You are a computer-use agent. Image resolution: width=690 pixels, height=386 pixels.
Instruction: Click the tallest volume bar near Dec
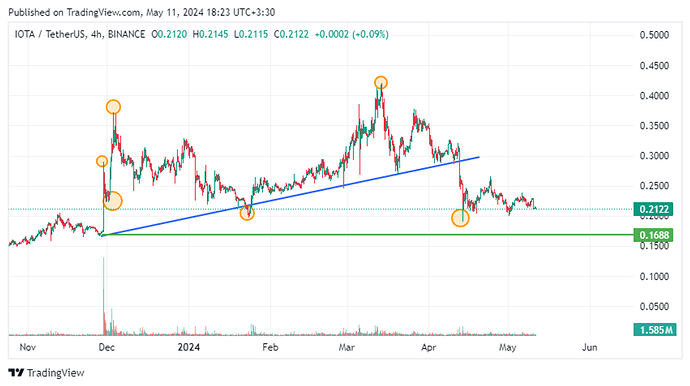103,296
